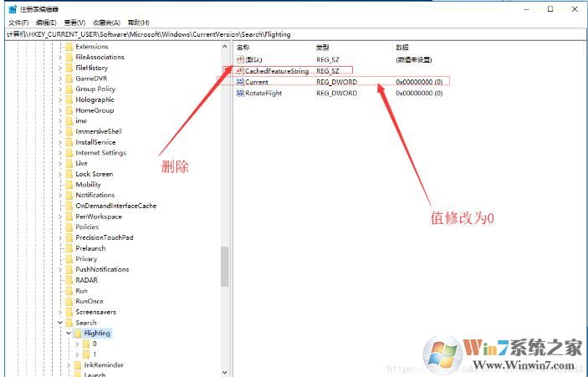588x377 pixels.
Task: Expand the GameDVR tree node
Action: click(60, 79)
